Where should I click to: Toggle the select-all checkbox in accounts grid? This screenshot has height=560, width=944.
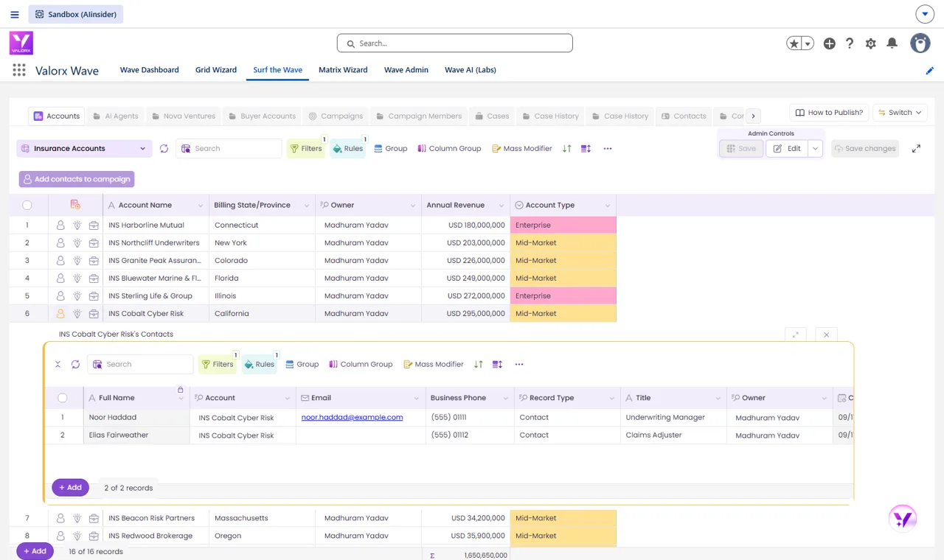[x=27, y=206]
